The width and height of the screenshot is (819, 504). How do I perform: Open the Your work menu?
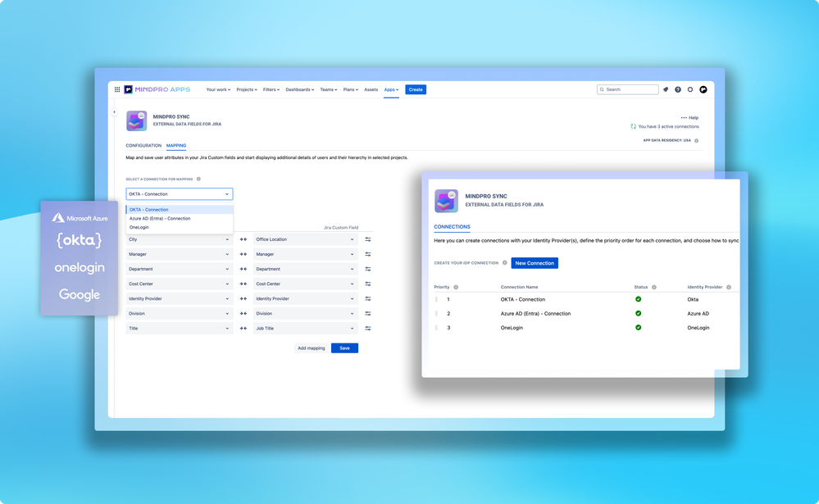[218, 89]
